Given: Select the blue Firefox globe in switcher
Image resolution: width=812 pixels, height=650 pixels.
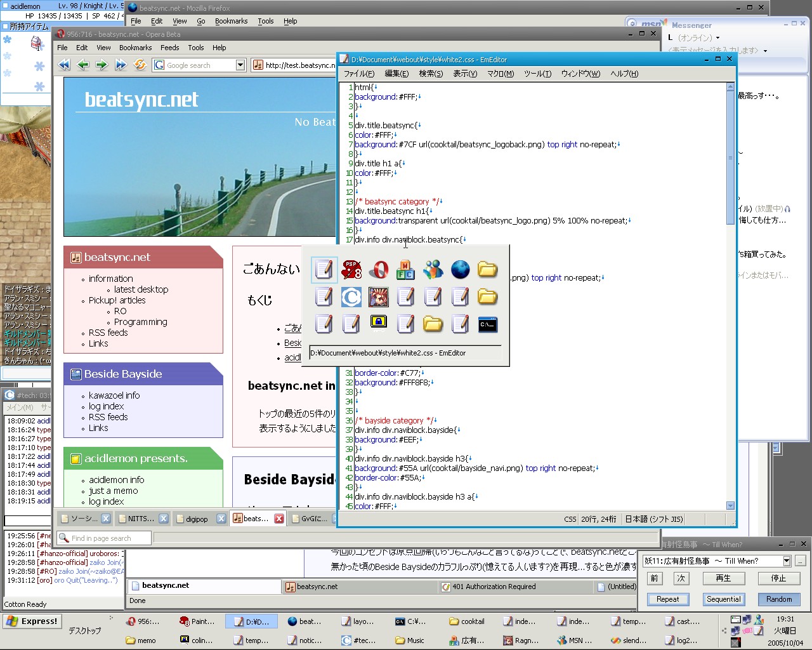Looking at the screenshot, I should point(460,270).
